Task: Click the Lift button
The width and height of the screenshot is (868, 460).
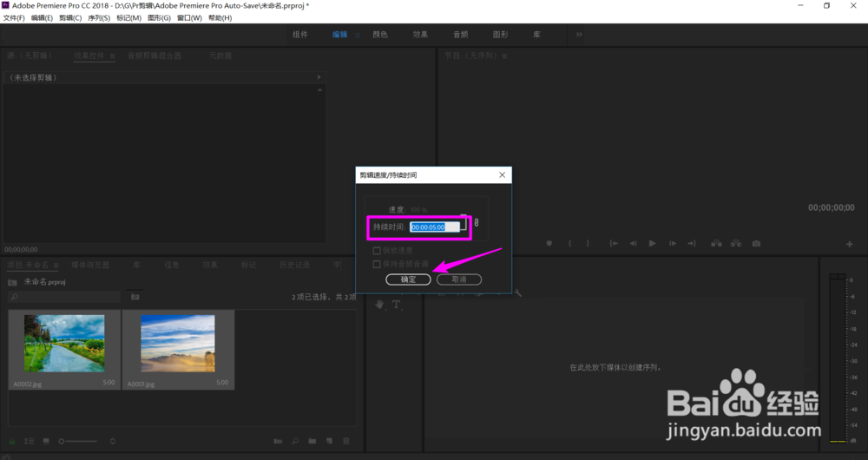Action: tap(716, 244)
